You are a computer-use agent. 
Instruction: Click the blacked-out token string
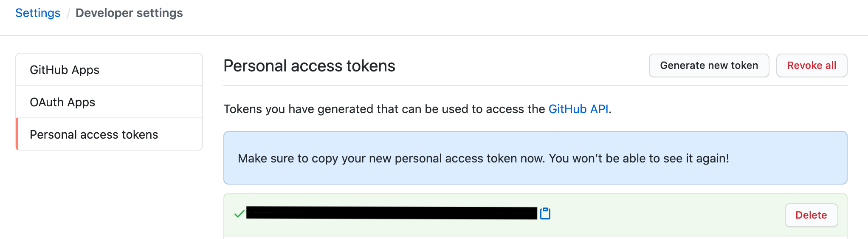coord(392,213)
